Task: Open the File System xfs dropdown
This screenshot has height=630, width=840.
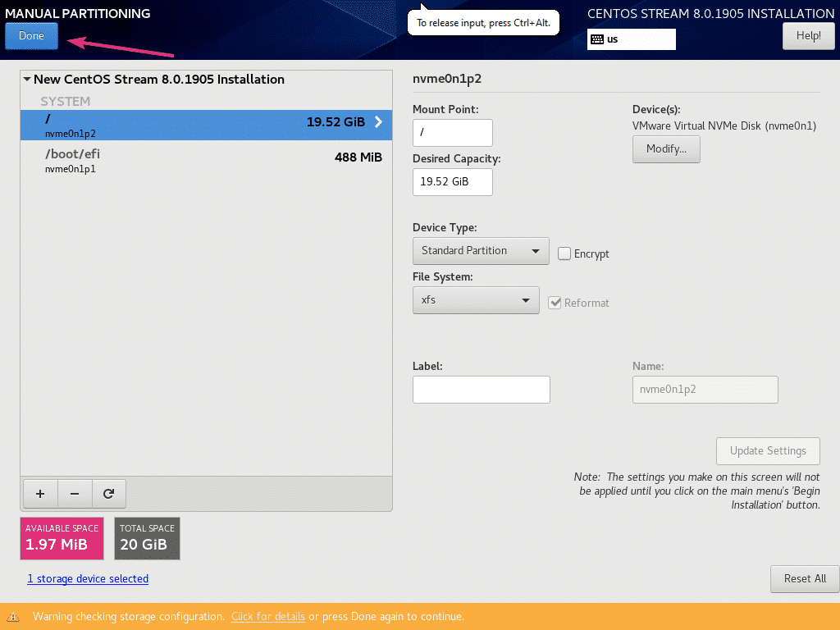Action: click(x=476, y=300)
